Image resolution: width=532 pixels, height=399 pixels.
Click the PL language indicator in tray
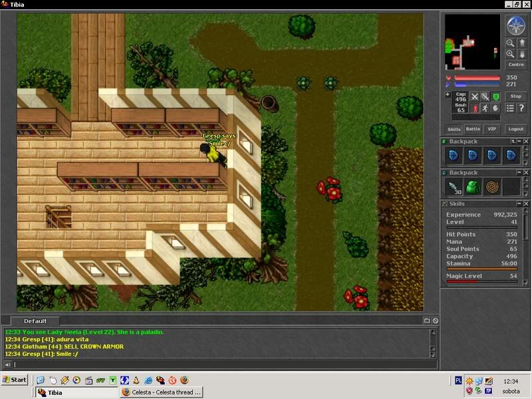[458, 380]
